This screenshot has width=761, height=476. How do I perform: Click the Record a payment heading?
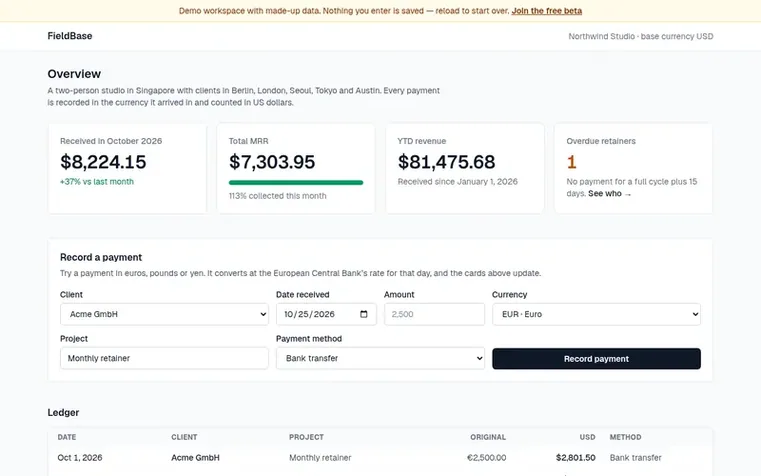[x=101, y=257]
